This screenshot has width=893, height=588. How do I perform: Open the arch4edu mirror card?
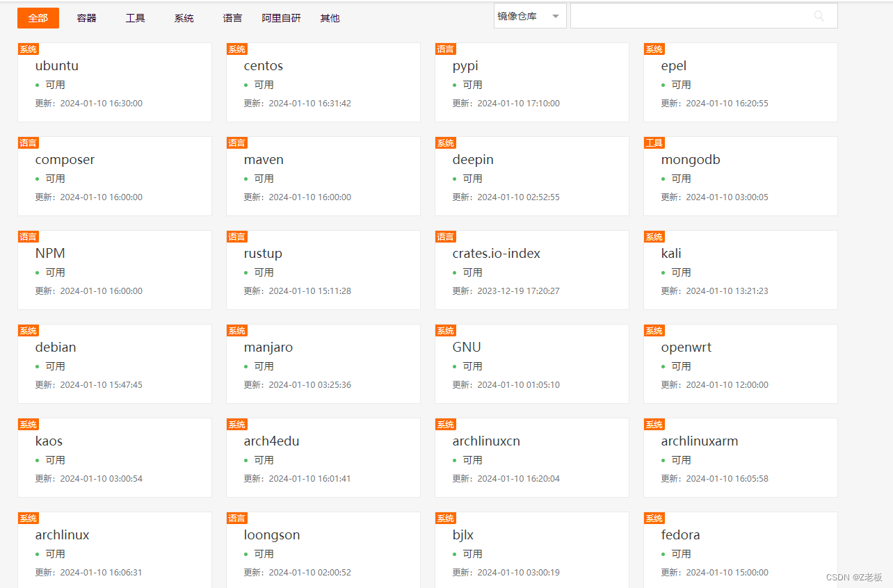[323, 457]
